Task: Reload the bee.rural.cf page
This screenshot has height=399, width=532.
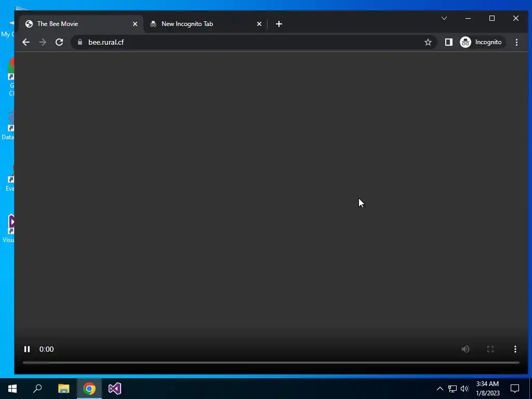Action: click(x=59, y=42)
